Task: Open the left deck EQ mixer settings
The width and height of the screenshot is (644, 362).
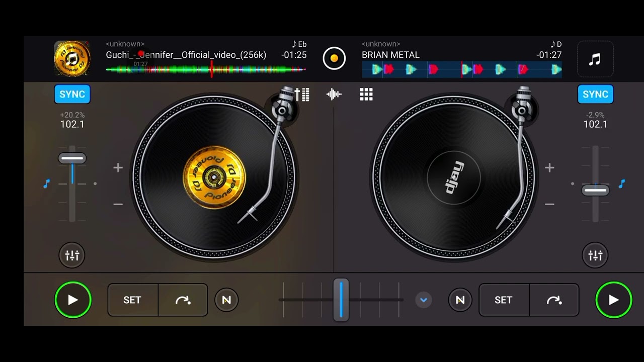Action: (x=72, y=255)
